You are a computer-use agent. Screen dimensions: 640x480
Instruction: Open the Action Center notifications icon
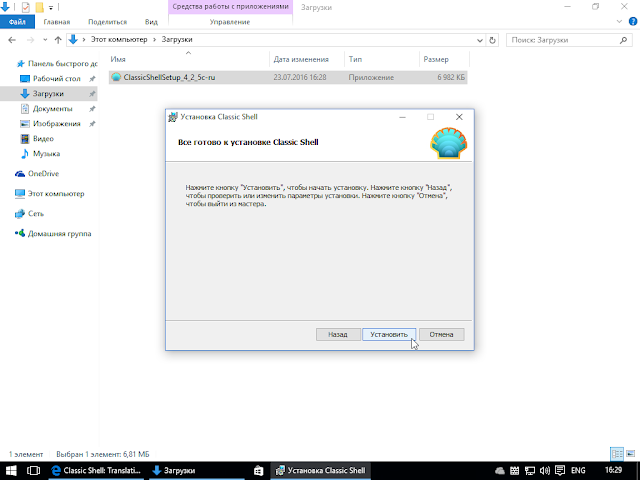click(x=560, y=471)
